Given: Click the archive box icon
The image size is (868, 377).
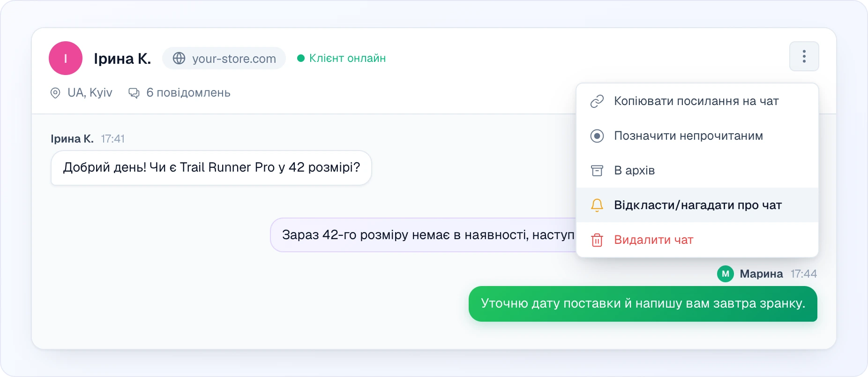Looking at the screenshot, I should tap(597, 171).
